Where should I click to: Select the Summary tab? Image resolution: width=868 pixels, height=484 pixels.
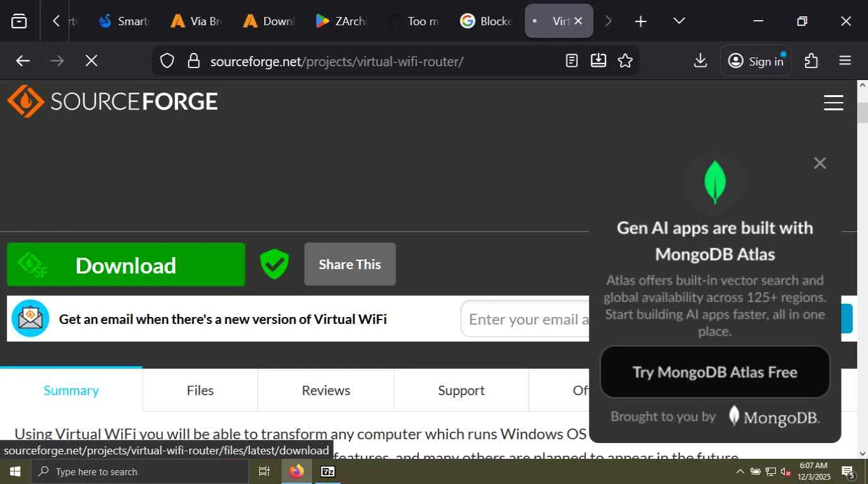(71, 390)
